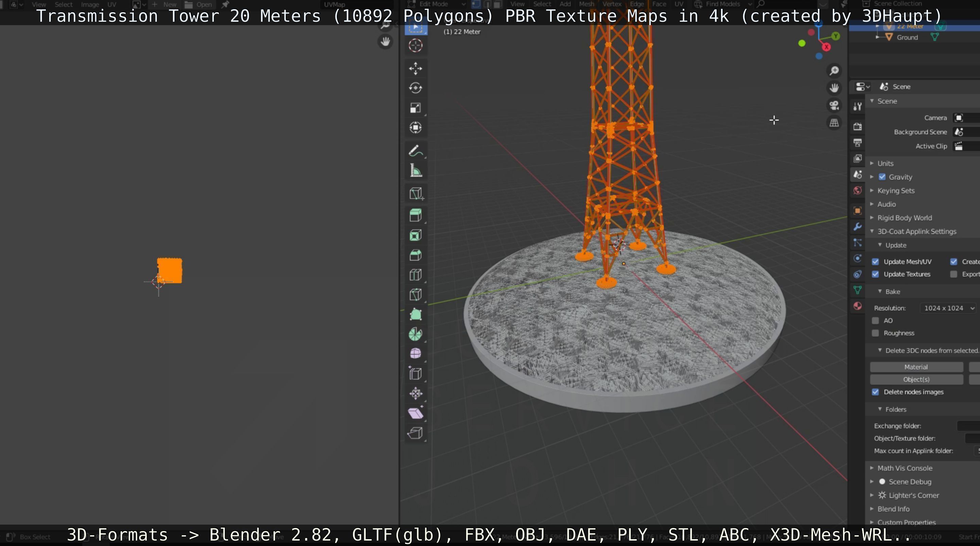Image resolution: width=980 pixels, height=546 pixels.
Task: Select the 3D Cursor tool
Action: (x=416, y=45)
